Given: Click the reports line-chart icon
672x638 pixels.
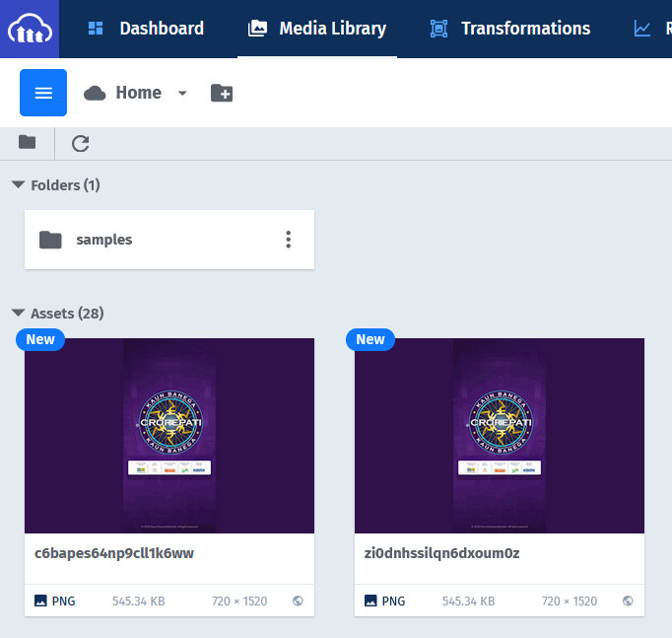Looking at the screenshot, I should click(642, 29).
